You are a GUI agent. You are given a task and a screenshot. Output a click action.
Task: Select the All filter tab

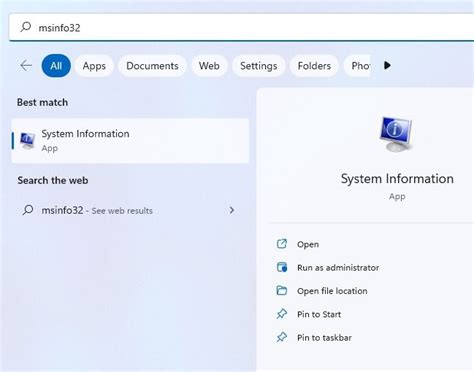(x=56, y=66)
